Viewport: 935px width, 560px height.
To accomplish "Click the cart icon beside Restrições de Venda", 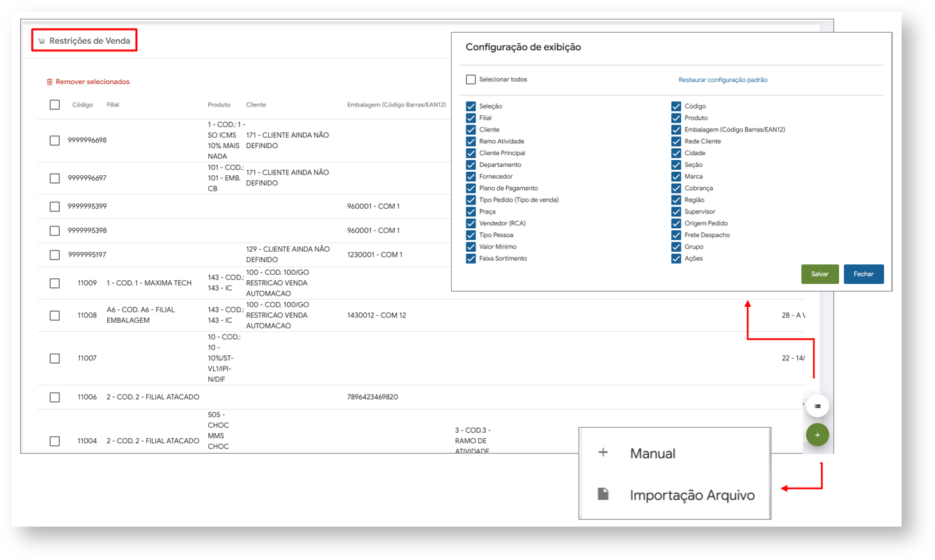I will tap(42, 41).
